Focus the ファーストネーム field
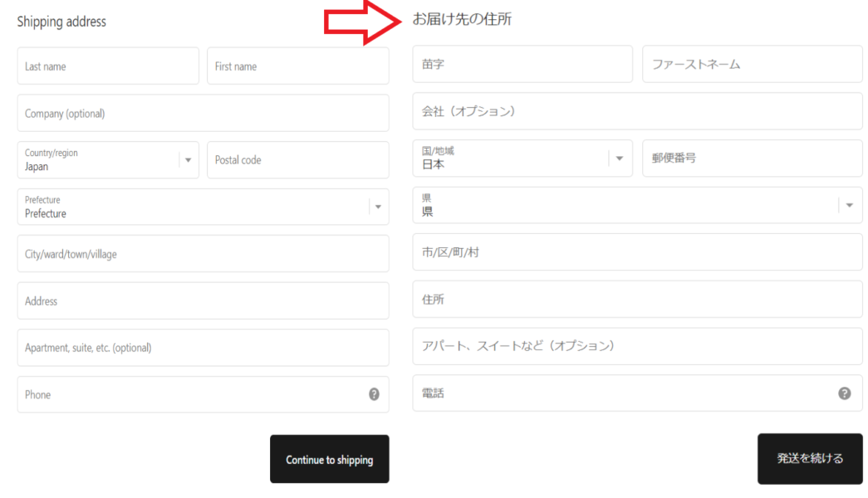Image resolution: width=868 pixels, height=498 pixels. pos(752,64)
